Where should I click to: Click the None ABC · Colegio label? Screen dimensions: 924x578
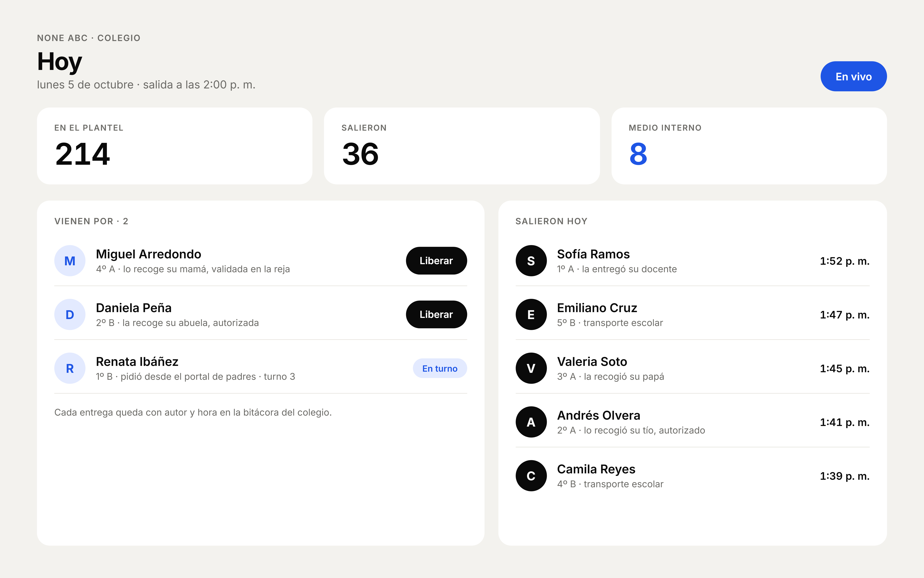[x=89, y=38]
